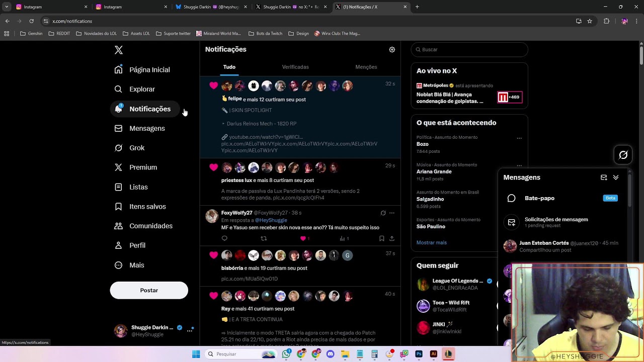Image resolution: width=644 pixels, height=362 pixels.
Task: Bookmark FoxyWolfy27's post
Action: click(x=382, y=238)
